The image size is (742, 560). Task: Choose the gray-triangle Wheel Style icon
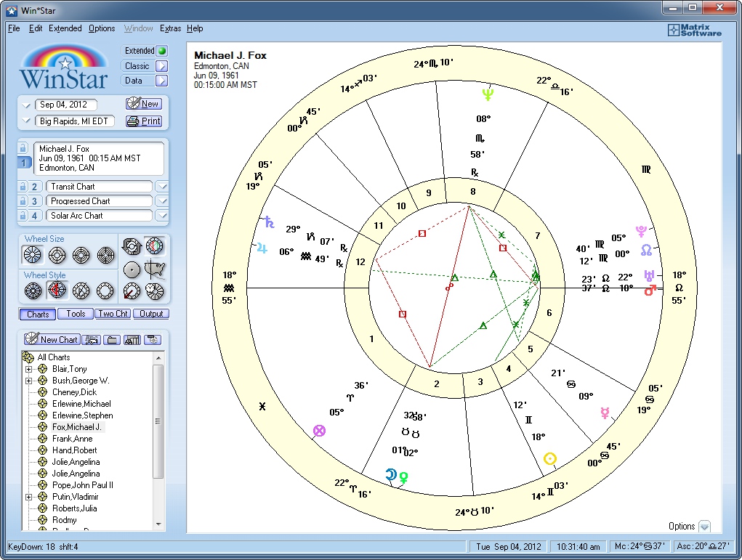(x=81, y=291)
